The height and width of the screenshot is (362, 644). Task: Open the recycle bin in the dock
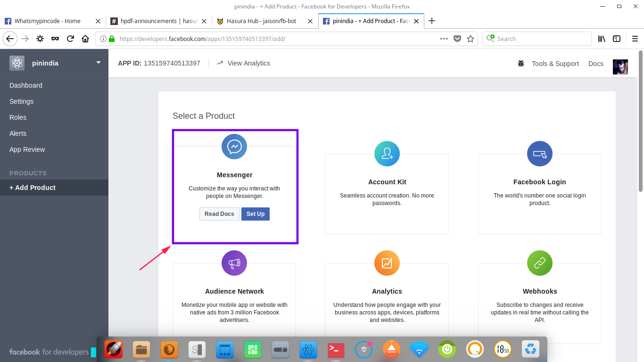click(x=531, y=349)
